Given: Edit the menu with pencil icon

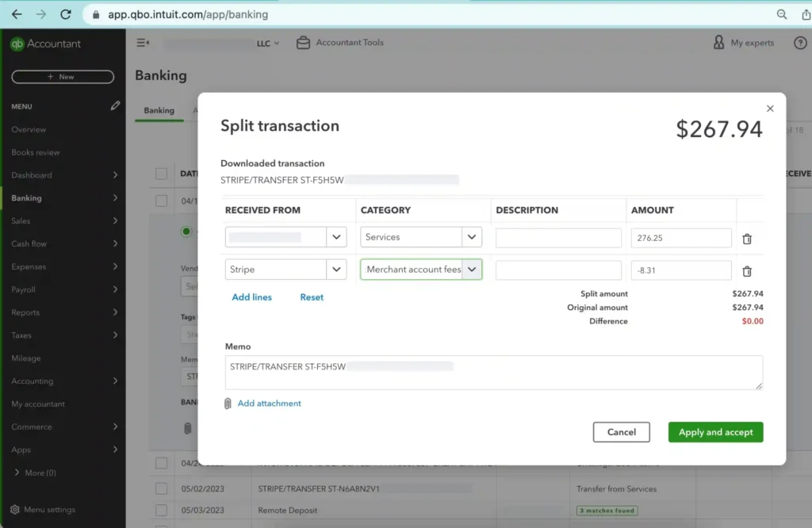Looking at the screenshot, I should (115, 105).
